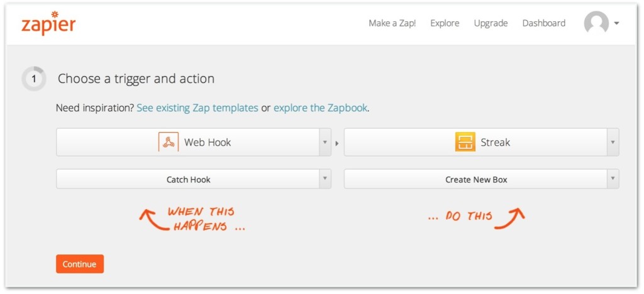The width and height of the screenshot is (644, 294).
Task: Expand the Web Hook trigger app dropdown arrow
Action: [x=325, y=142]
